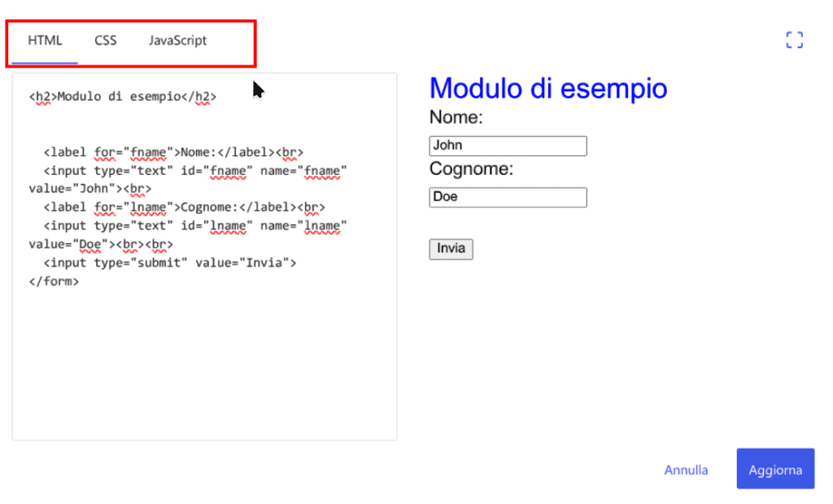The width and height of the screenshot is (833, 504).
Task: Click the Modulo di esempio preview heading
Action: pos(547,88)
